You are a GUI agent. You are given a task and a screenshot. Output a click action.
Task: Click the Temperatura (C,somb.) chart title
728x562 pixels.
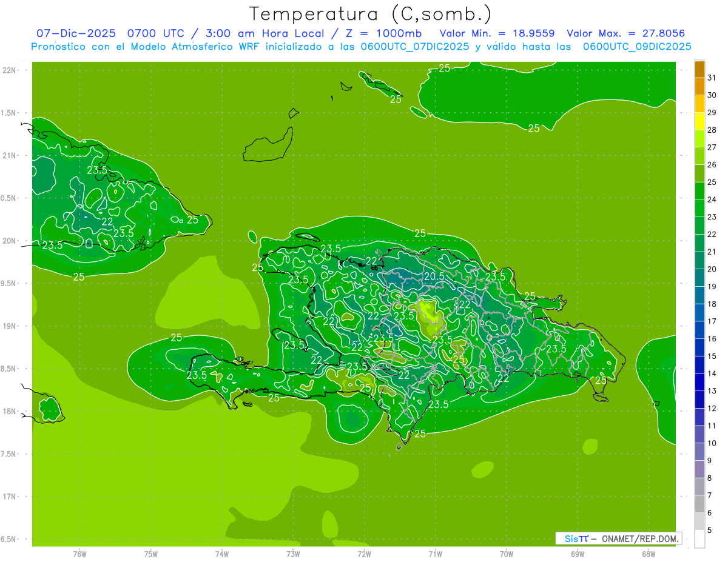tap(370, 13)
